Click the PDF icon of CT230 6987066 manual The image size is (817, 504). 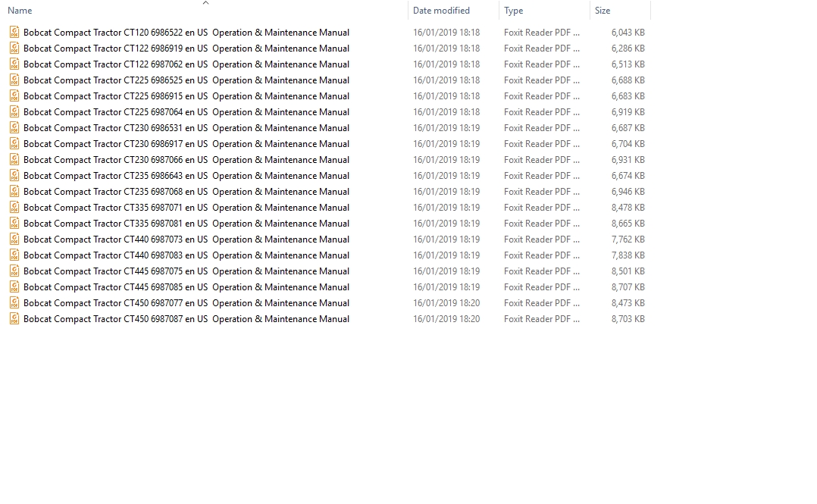[14, 159]
